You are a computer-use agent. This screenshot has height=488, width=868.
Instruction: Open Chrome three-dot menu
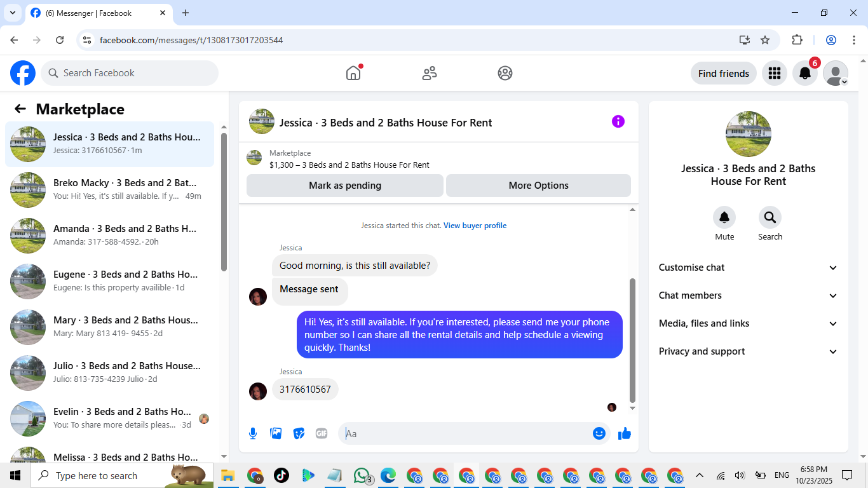click(854, 40)
